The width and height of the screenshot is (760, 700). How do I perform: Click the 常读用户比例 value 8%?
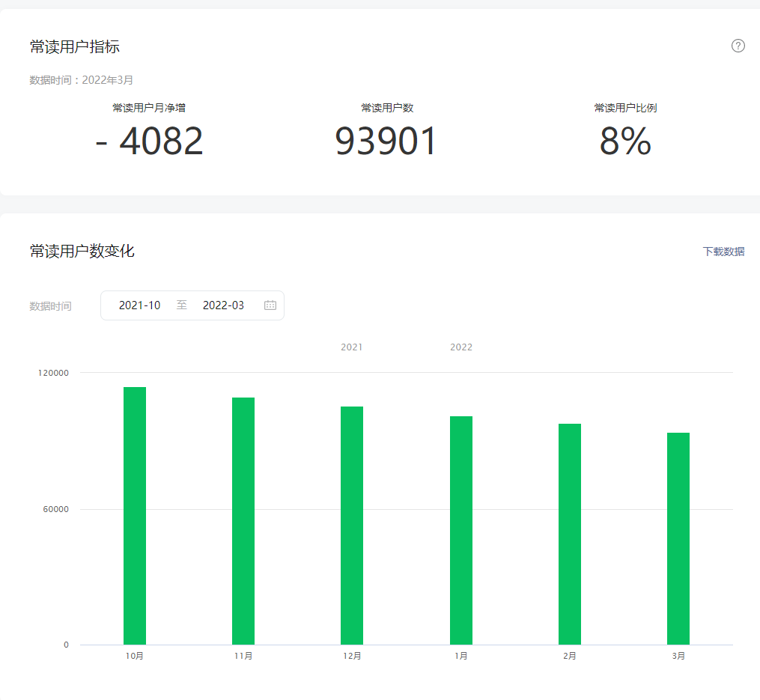click(625, 141)
